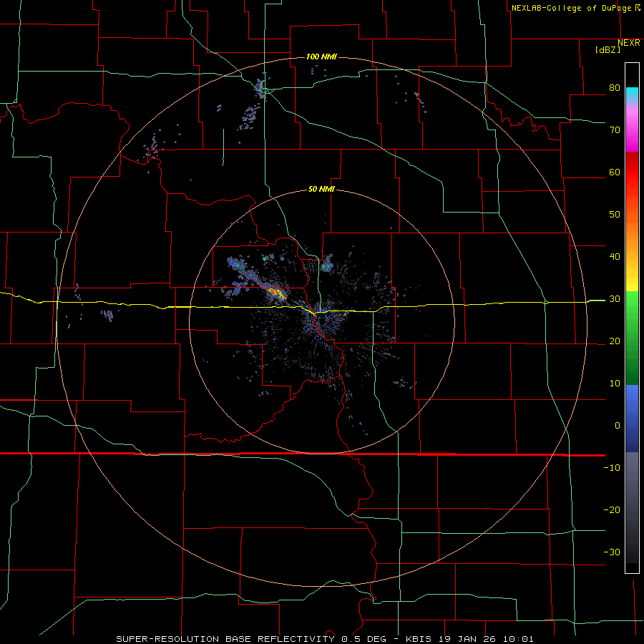Screen dimensions: 644x644
Task: Click the 10:01 time stamp
Action: coord(518,639)
